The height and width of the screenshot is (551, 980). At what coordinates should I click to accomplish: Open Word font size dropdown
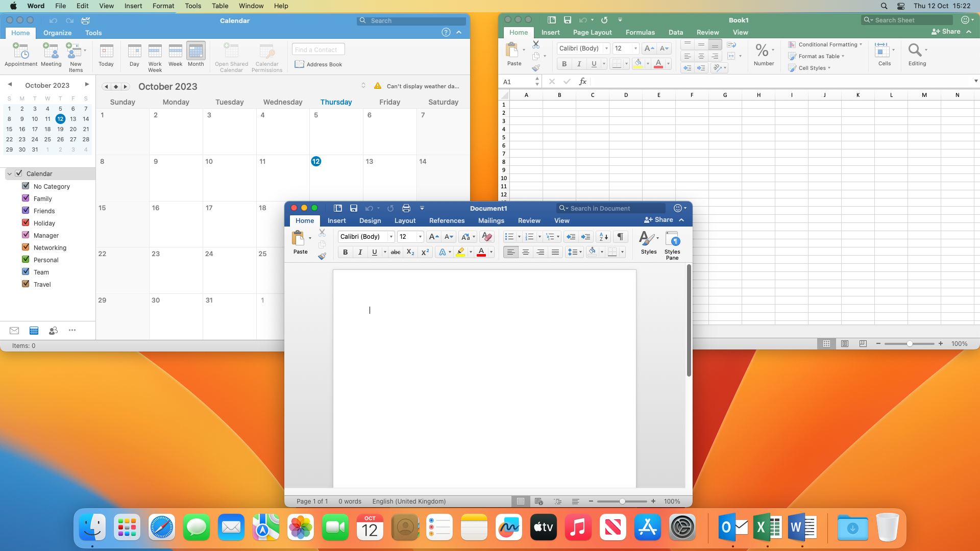[x=420, y=237]
